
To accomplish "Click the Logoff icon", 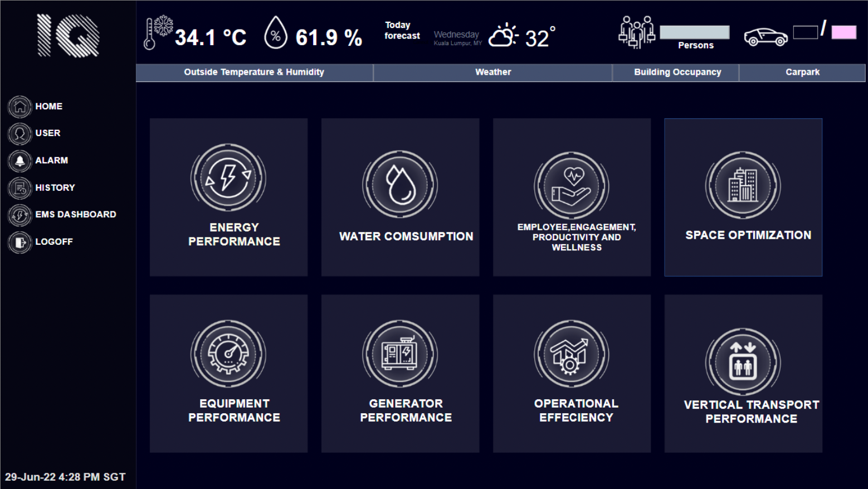I will coord(19,242).
